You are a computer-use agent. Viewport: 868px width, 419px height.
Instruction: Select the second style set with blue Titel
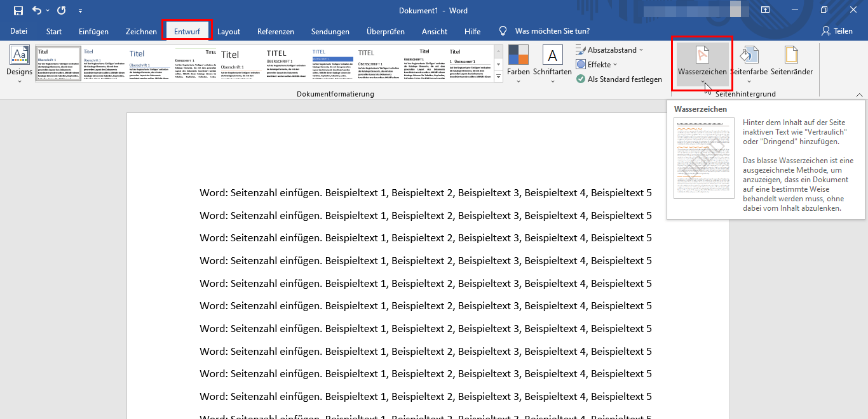click(x=104, y=63)
